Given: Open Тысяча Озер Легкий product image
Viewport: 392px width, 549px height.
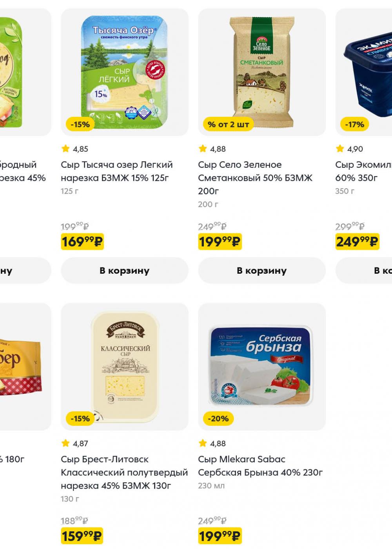Looking at the screenshot, I should click(x=125, y=69).
